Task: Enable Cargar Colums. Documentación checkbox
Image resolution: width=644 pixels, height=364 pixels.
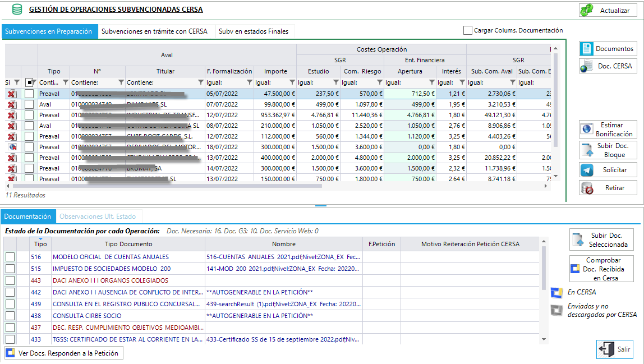Action: pyautogui.click(x=467, y=30)
